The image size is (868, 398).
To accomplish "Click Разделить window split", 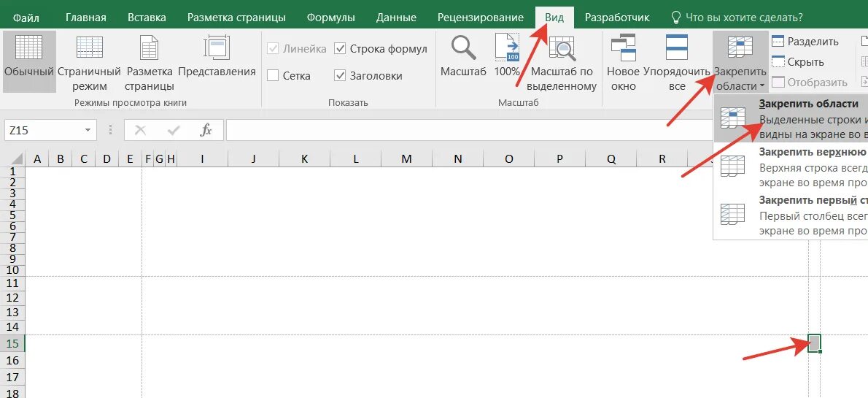I will [x=805, y=42].
